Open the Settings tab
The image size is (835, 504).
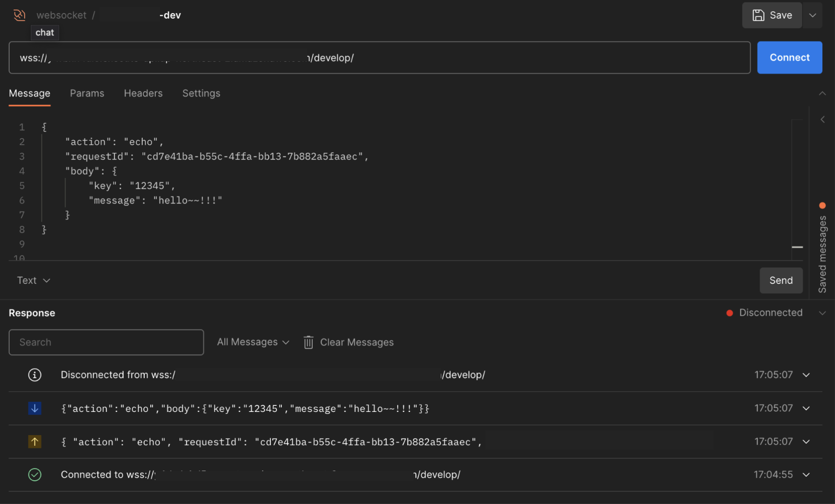pos(201,94)
